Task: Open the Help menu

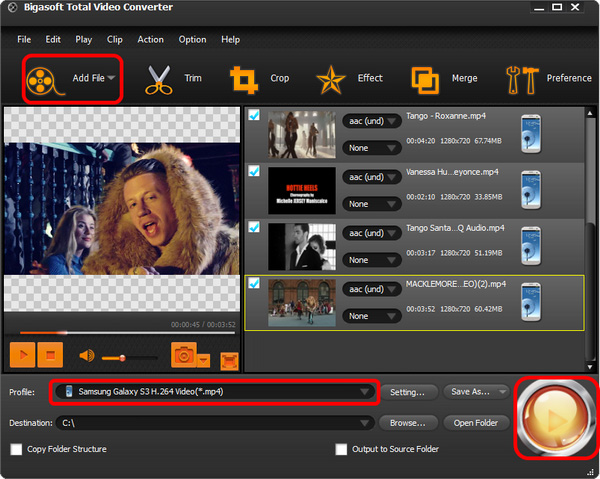Action: pos(230,40)
